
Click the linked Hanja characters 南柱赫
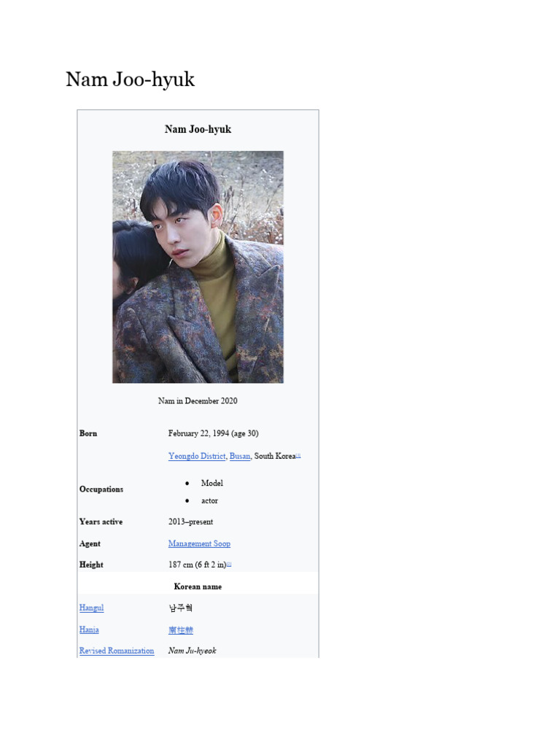181,630
